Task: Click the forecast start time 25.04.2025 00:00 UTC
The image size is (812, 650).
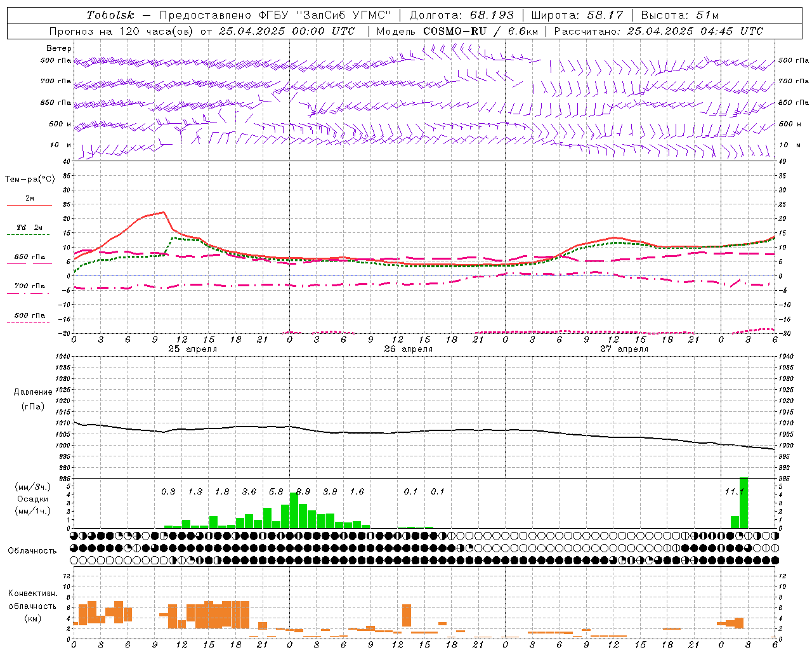Action: click(x=287, y=31)
